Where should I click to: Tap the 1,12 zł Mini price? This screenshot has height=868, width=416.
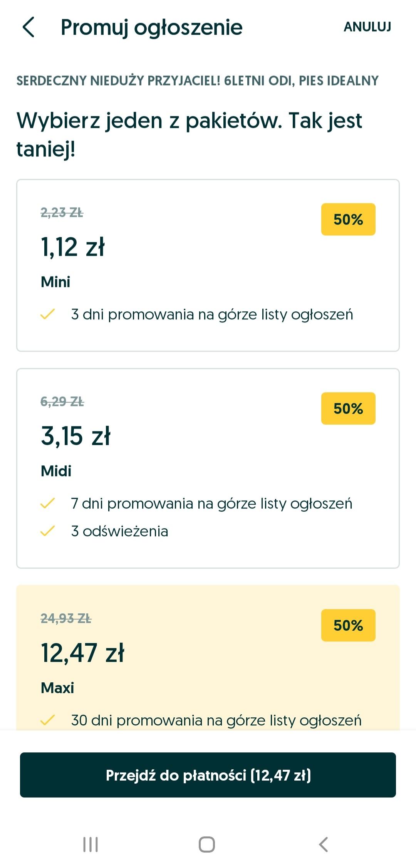pyautogui.click(x=72, y=247)
